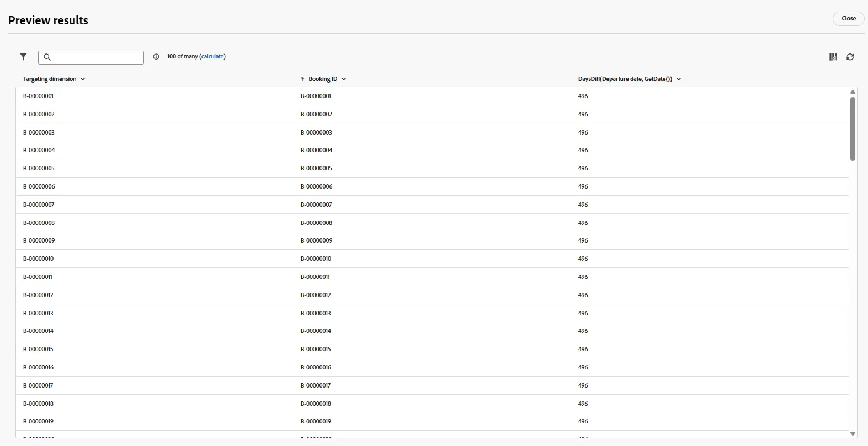Image resolution: width=868 pixels, height=446 pixels.
Task: Select Booking ID cell B-00000004
Action: click(317, 151)
